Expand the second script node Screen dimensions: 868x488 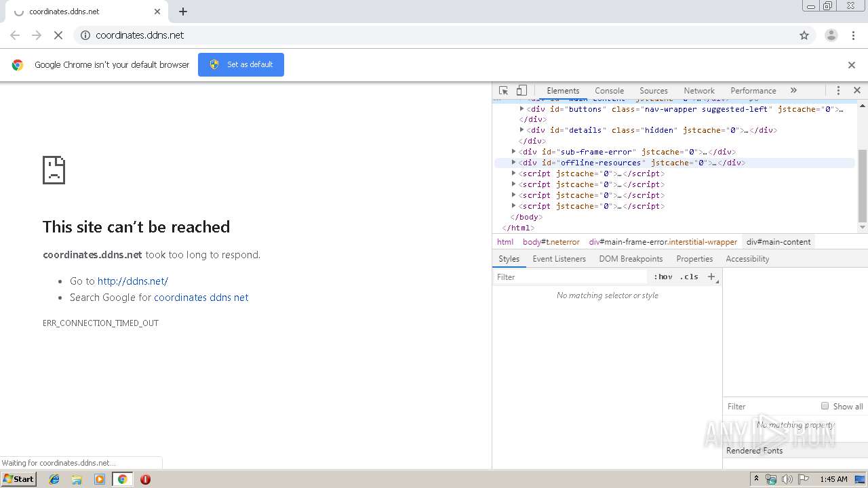(x=513, y=184)
